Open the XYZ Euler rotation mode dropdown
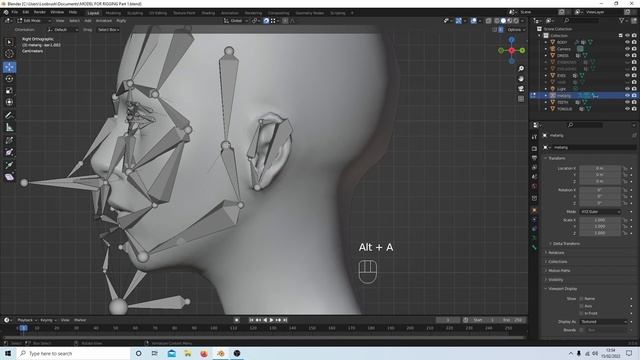Image resolution: width=640 pixels, height=360 pixels. point(600,212)
